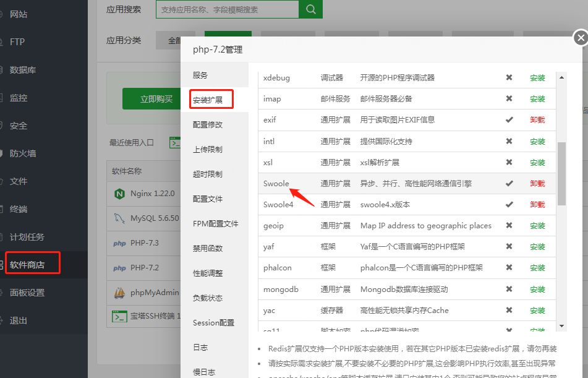
Task: Open 计划任务 in the left sidebar
Action: coord(27,237)
